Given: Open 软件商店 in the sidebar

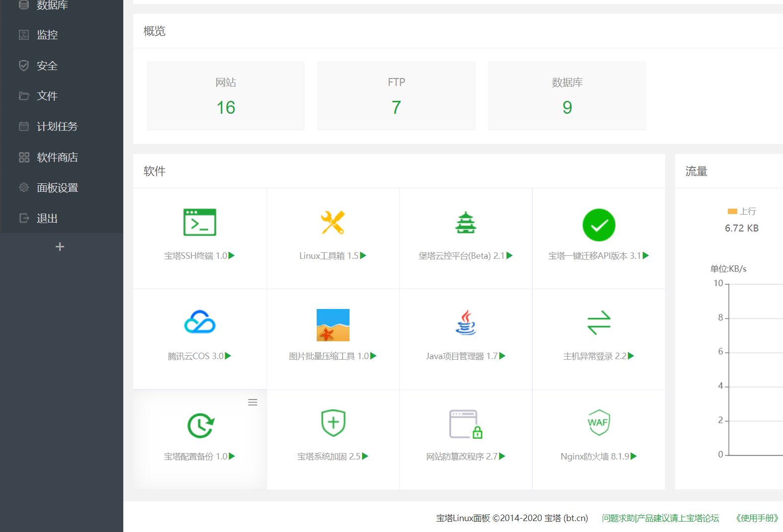Looking at the screenshot, I should click(62, 157).
